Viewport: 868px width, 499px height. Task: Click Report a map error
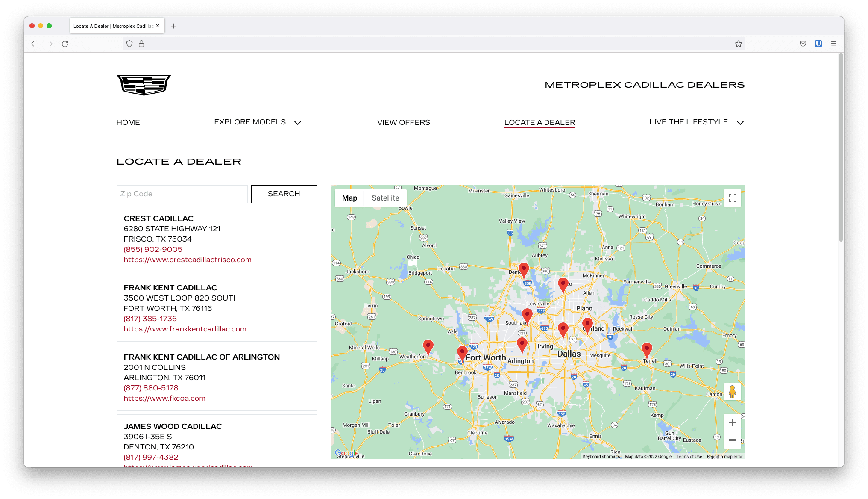point(724,456)
